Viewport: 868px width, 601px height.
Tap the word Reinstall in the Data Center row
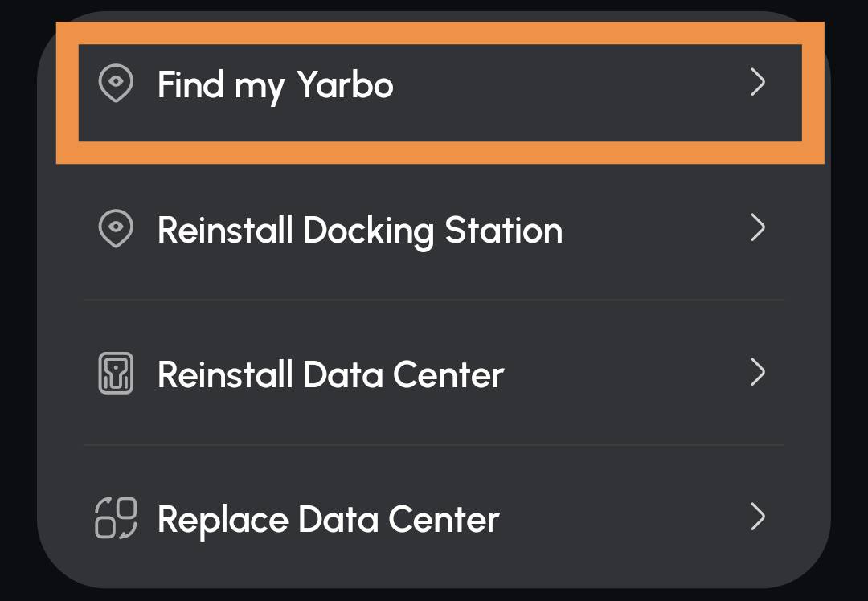click(225, 374)
